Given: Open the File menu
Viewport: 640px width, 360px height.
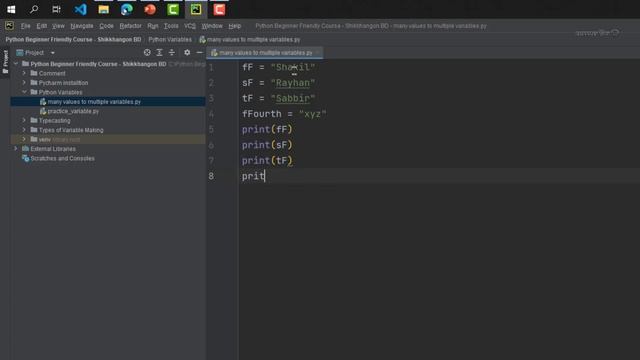Looking at the screenshot, I should [x=25, y=26].
